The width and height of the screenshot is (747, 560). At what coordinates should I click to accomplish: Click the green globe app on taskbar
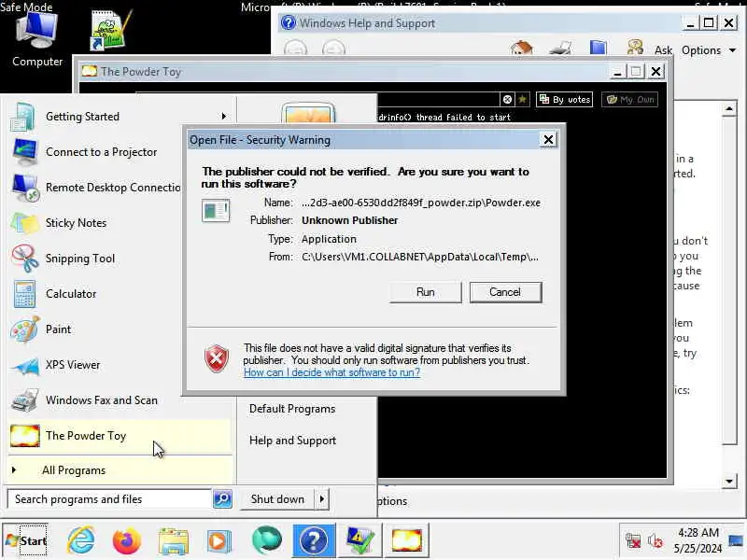point(267,540)
